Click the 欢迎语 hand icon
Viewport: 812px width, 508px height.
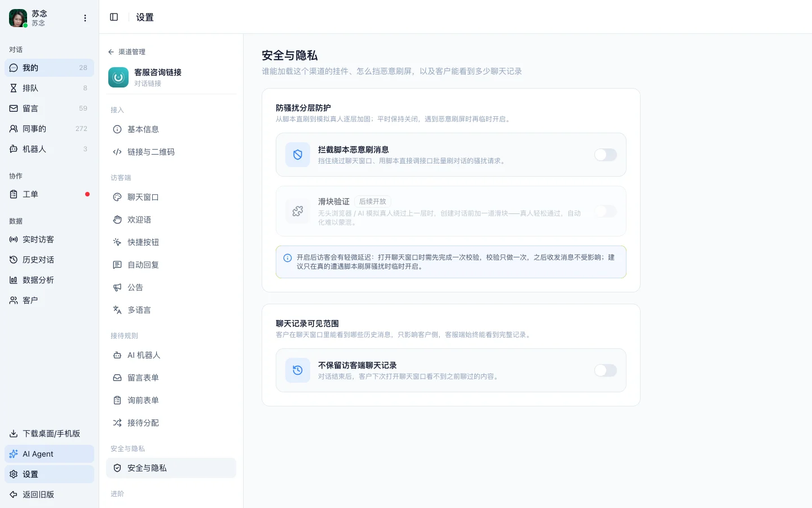[117, 220]
